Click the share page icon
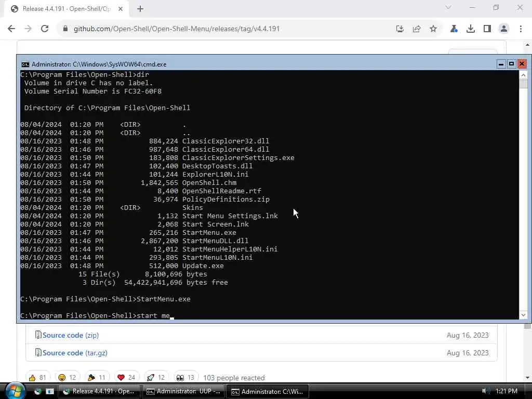 point(417,29)
